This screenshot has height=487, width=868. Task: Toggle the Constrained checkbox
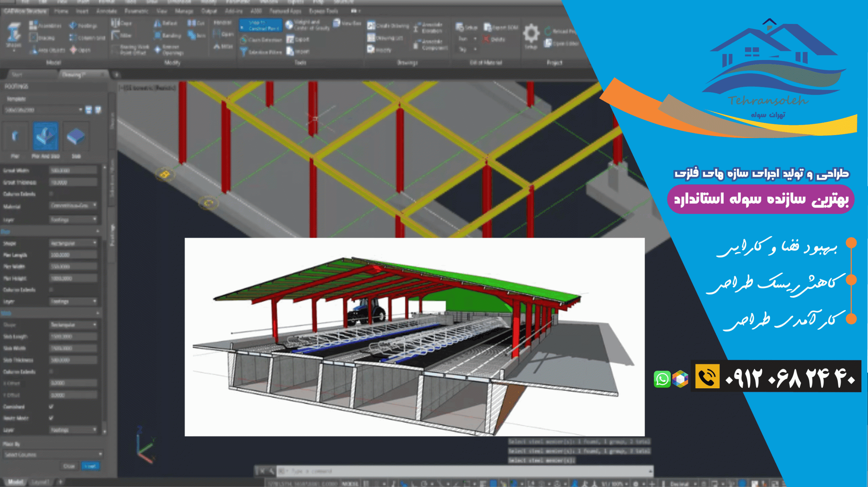51,406
